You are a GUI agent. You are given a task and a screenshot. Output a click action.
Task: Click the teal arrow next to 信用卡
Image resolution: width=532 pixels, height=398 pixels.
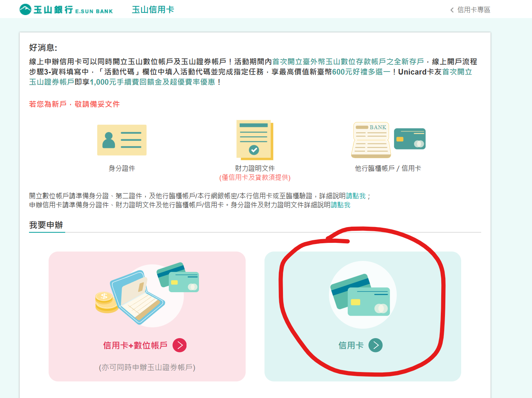tap(375, 345)
